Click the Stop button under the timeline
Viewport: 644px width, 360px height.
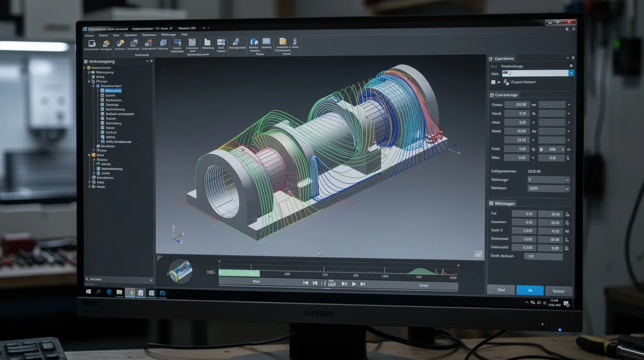pyautogui.click(x=424, y=286)
